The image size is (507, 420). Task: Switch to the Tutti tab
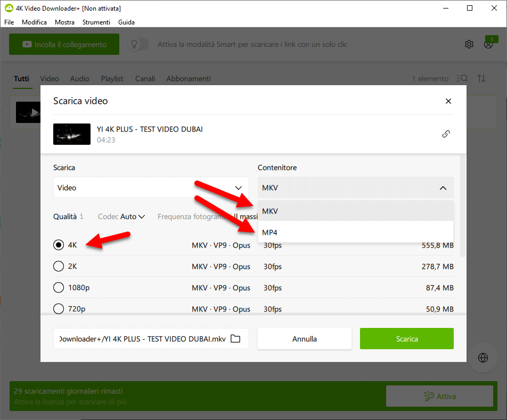click(21, 78)
